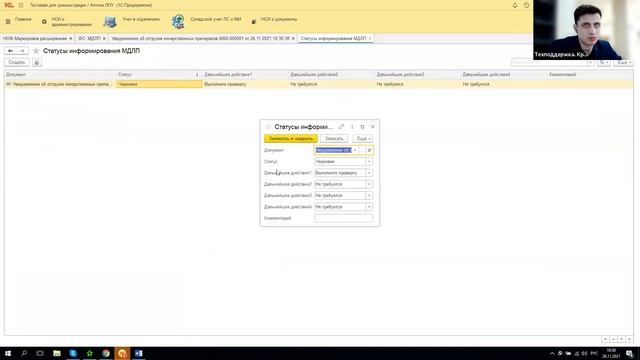
Task: Expand the Дальнейшие действия3 dropdown
Action: pyautogui.click(x=369, y=196)
